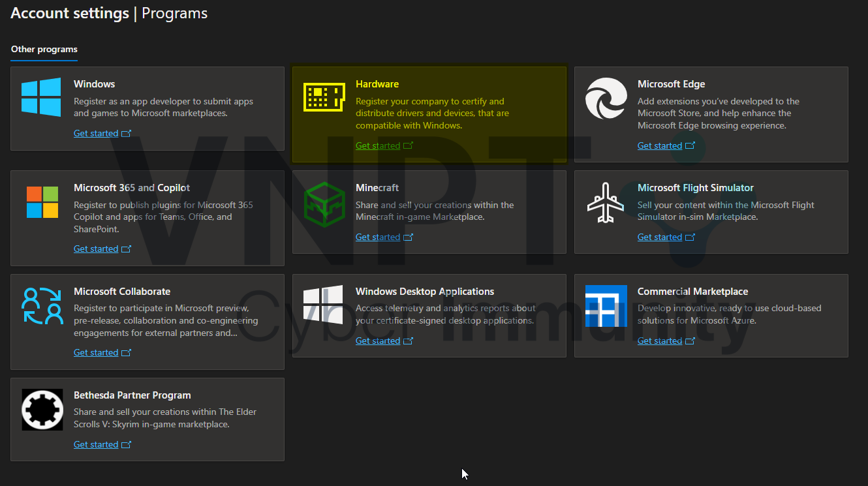Viewport: 868px width, 486px height.
Task: Click the Windows logo icon
Action: pyautogui.click(x=41, y=97)
